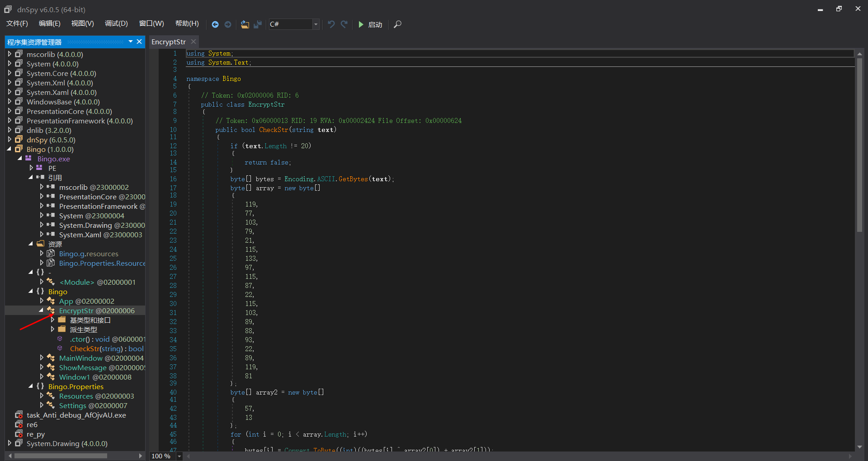Expand the Window1 class node
Screen dimensions: 868x461
pos(42,376)
